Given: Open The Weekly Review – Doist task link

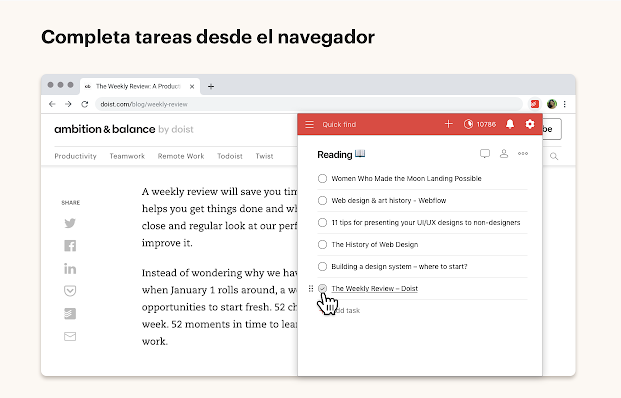Looking at the screenshot, I should 374,289.
